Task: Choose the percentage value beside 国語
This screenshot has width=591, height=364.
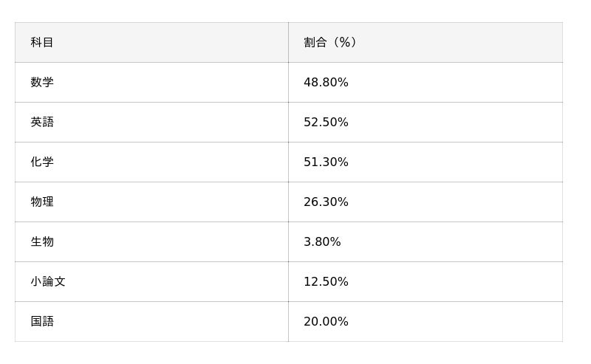Action: pos(326,322)
